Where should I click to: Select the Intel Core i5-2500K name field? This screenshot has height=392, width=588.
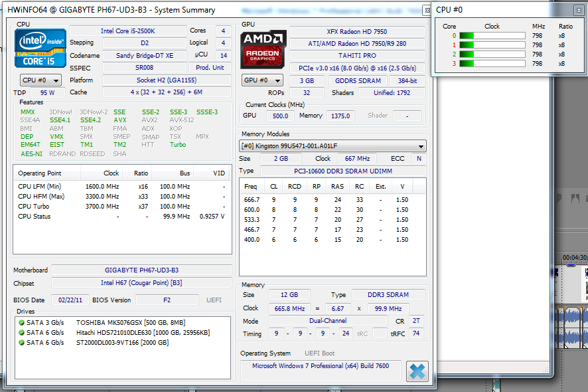point(128,31)
